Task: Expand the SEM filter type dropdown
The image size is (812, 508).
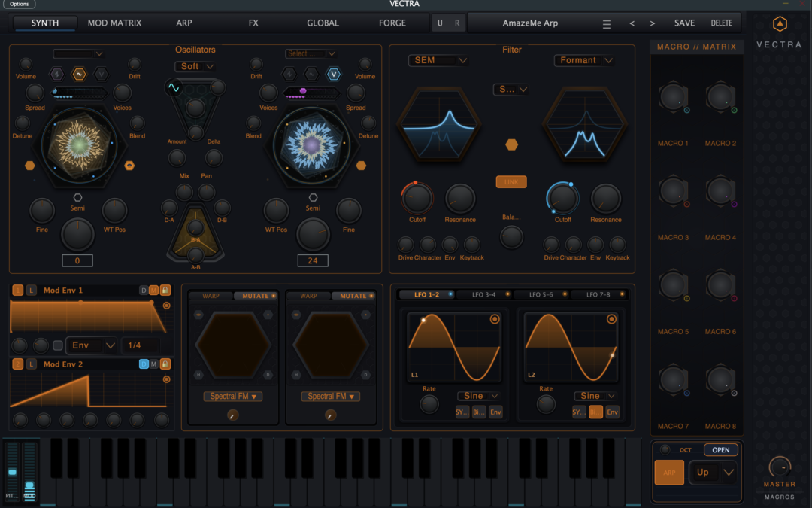Action: click(x=439, y=60)
